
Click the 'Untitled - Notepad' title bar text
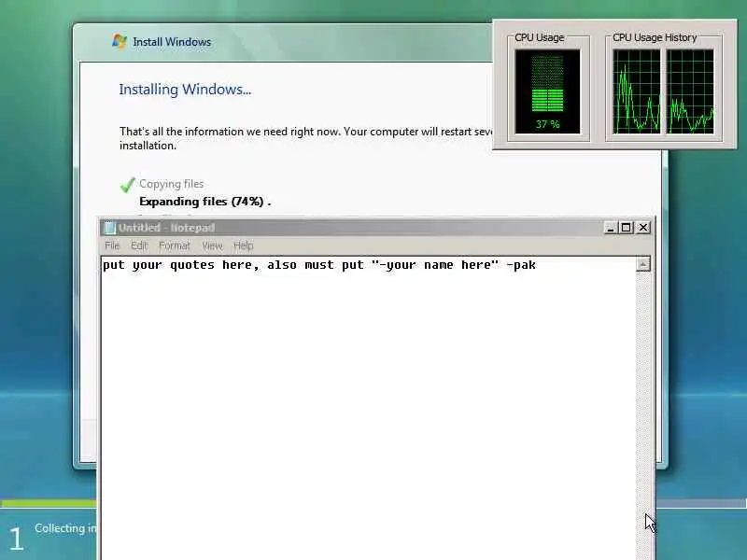coord(167,228)
